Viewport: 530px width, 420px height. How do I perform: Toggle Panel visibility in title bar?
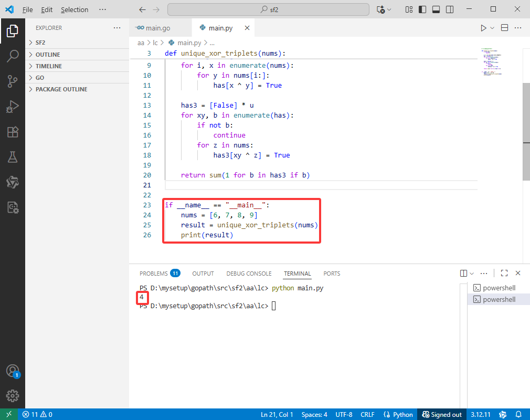point(436,9)
